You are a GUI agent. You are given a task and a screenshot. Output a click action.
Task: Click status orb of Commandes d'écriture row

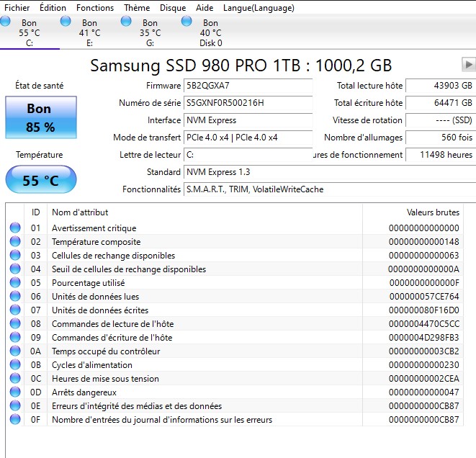pyautogui.click(x=15, y=337)
